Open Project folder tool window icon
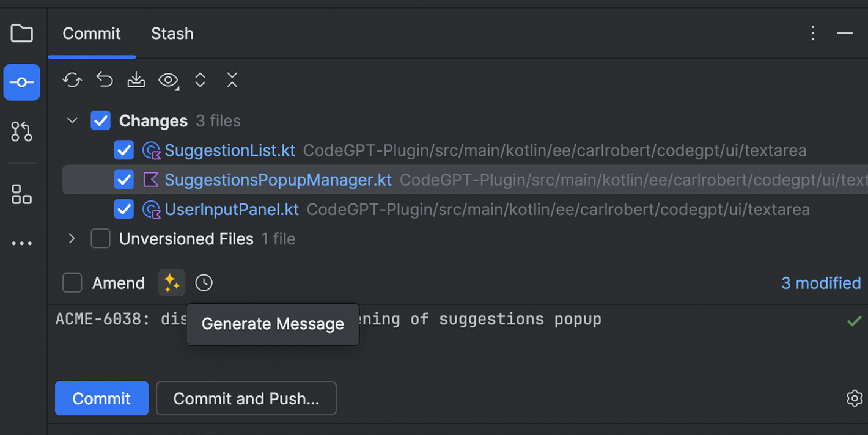This screenshot has height=435, width=868. click(x=22, y=33)
